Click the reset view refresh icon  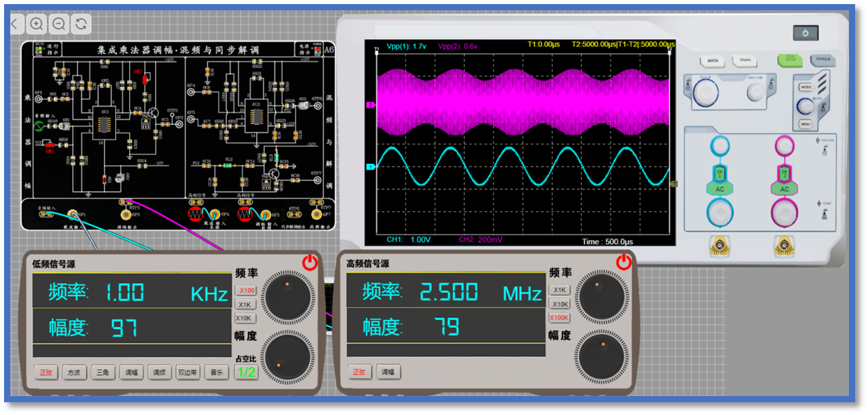click(81, 24)
